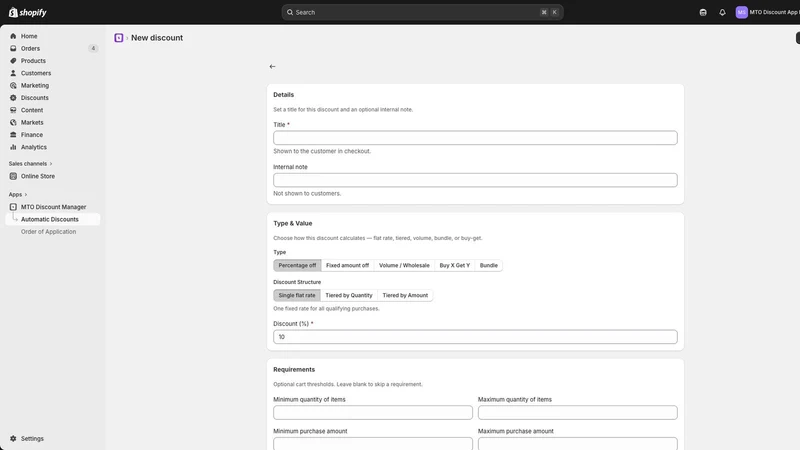This screenshot has width=800, height=450.
Task: Click the Marketing target icon
Action: coord(13,85)
